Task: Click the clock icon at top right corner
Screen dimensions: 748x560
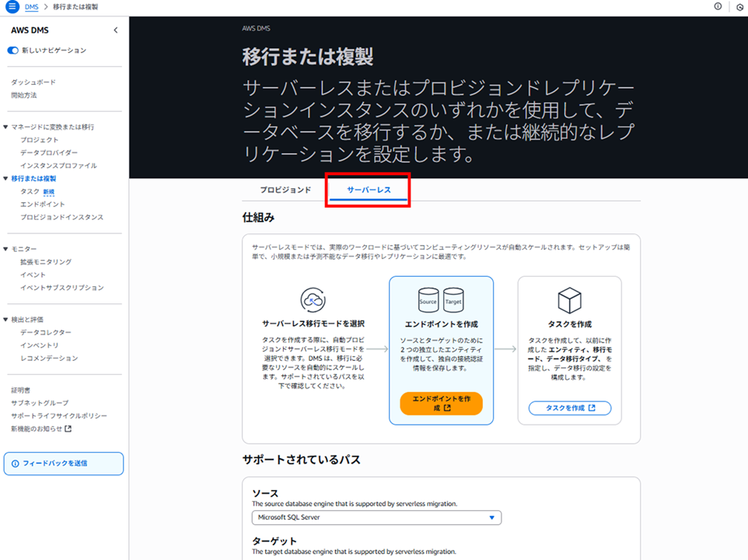Action: click(740, 7)
